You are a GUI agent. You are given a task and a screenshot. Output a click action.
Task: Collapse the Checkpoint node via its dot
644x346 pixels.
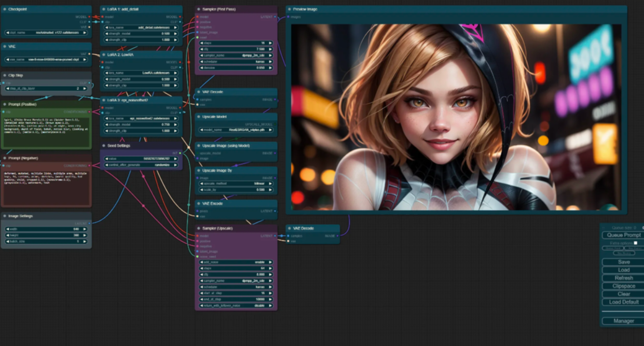pos(5,9)
